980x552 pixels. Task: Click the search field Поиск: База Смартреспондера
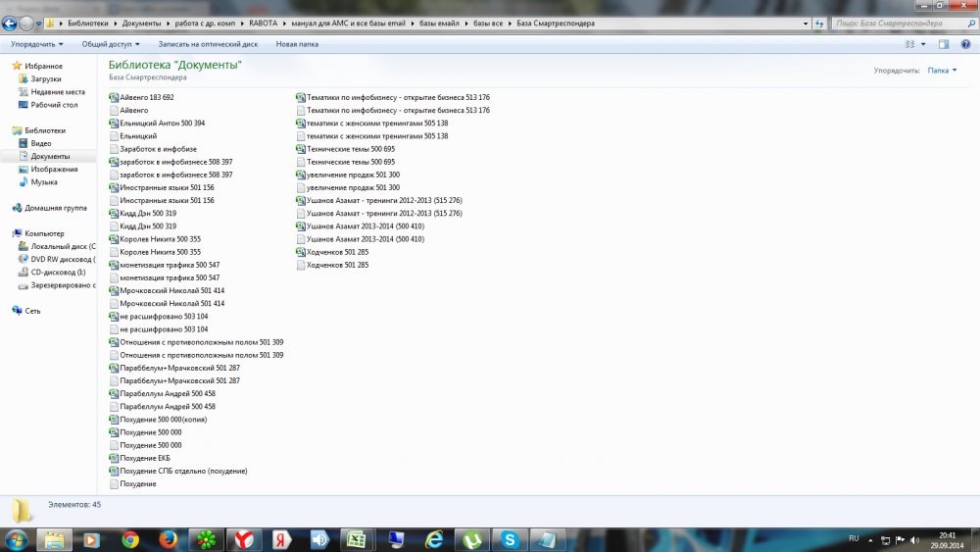(x=898, y=24)
